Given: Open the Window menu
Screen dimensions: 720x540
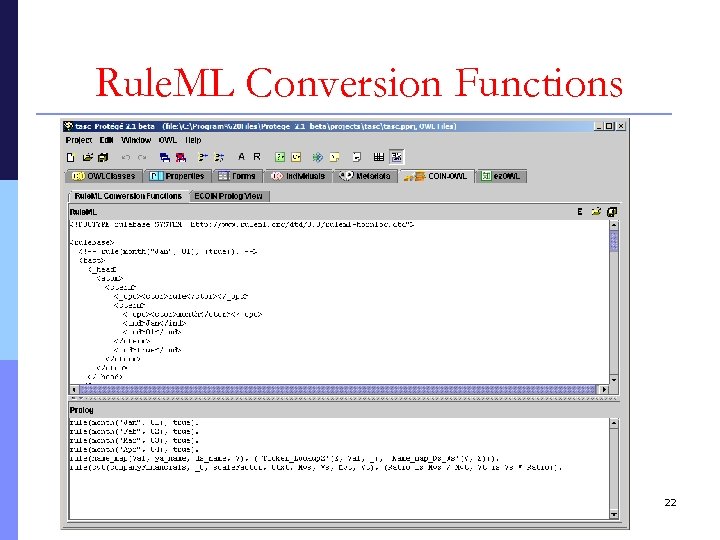Looking at the screenshot, I should [136, 140].
